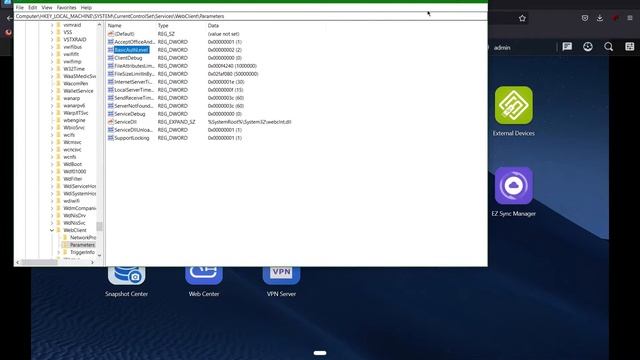The height and width of the screenshot is (360, 640).
Task: Expand the WalletService tree node
Action: [x=52, y=91]
